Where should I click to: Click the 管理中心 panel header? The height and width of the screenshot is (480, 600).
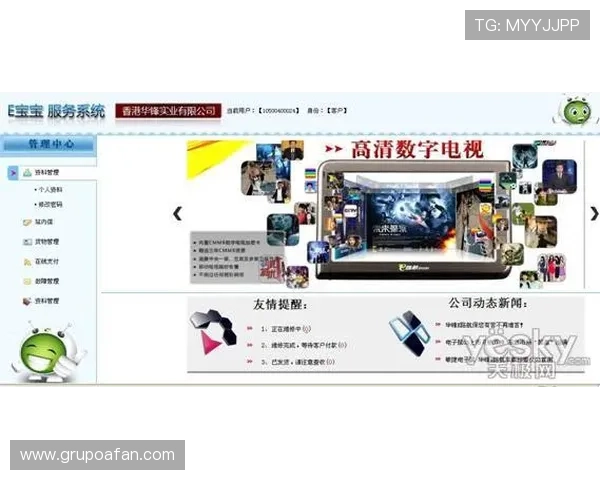(48, 144)
